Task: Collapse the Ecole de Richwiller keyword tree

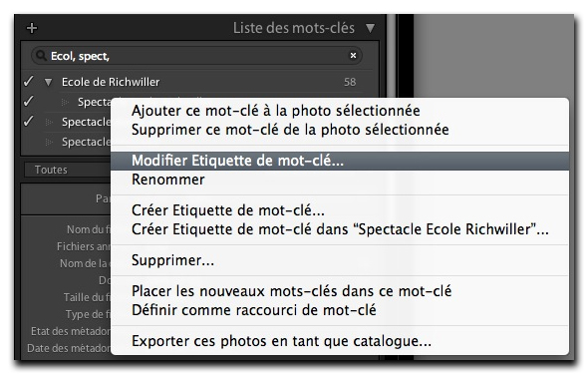Action: pyautogui.click(x=48, y=82)
